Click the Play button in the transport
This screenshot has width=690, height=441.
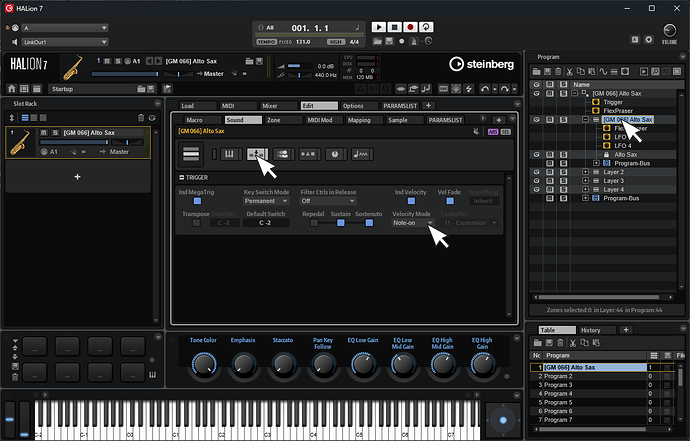pos(381,28)
